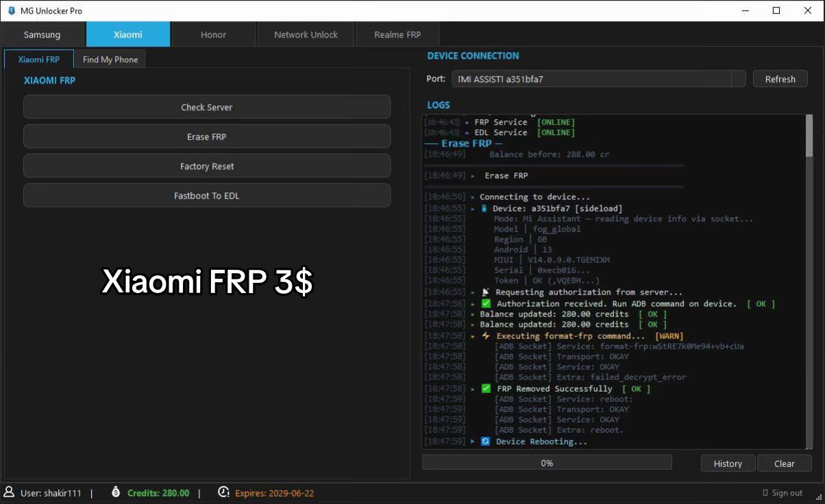
Task: Click the expiry clock icon
Action: coord(223,492)
